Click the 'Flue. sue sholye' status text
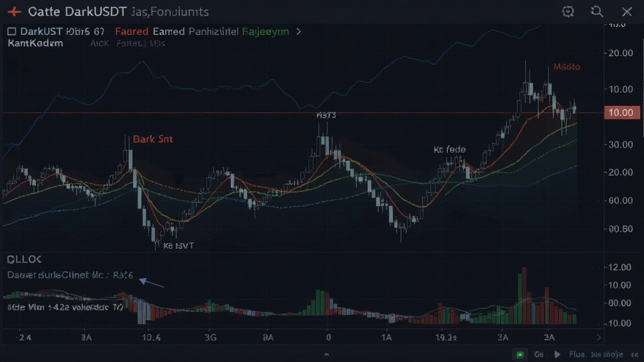644x362 pixels. tap(596, 354)
